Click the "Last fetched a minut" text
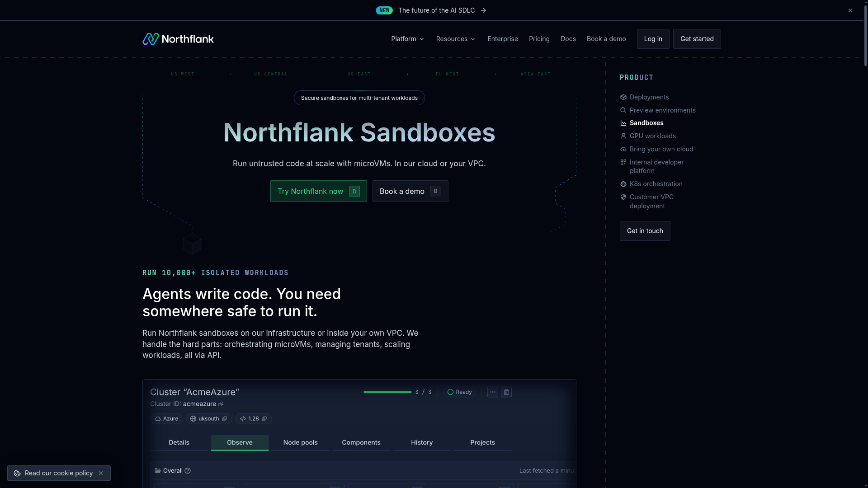The height and width of the screenshot is (488, 868). [547, 471]
